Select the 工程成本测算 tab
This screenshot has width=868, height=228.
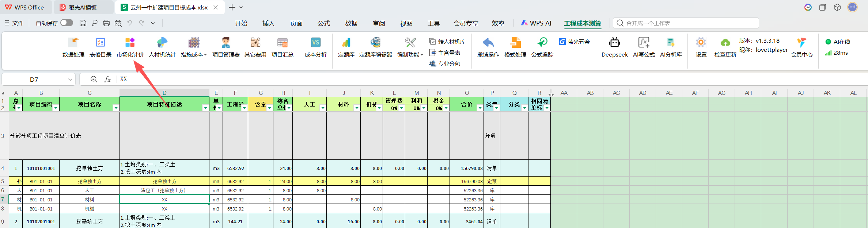[583, 23]
